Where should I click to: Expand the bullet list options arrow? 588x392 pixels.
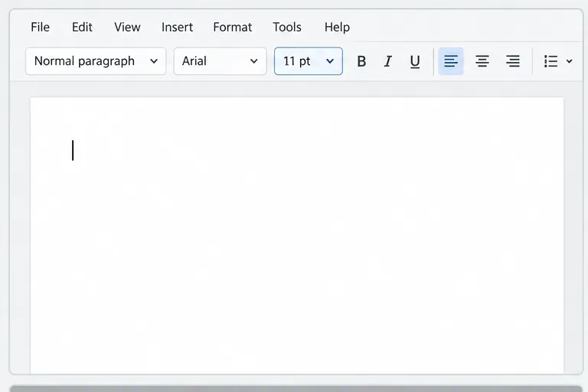[x=570, y=61]
